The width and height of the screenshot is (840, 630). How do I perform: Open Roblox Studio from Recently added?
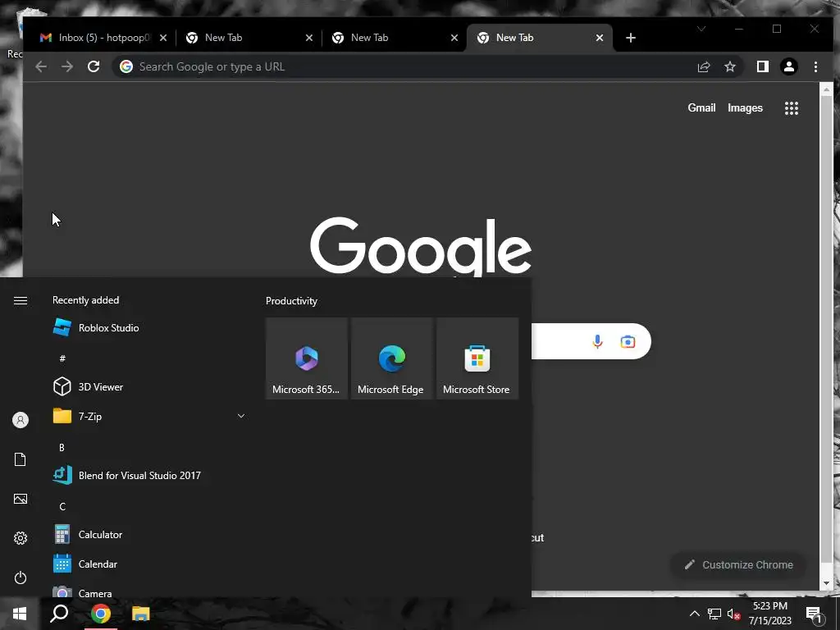click(x=149, y=328)
